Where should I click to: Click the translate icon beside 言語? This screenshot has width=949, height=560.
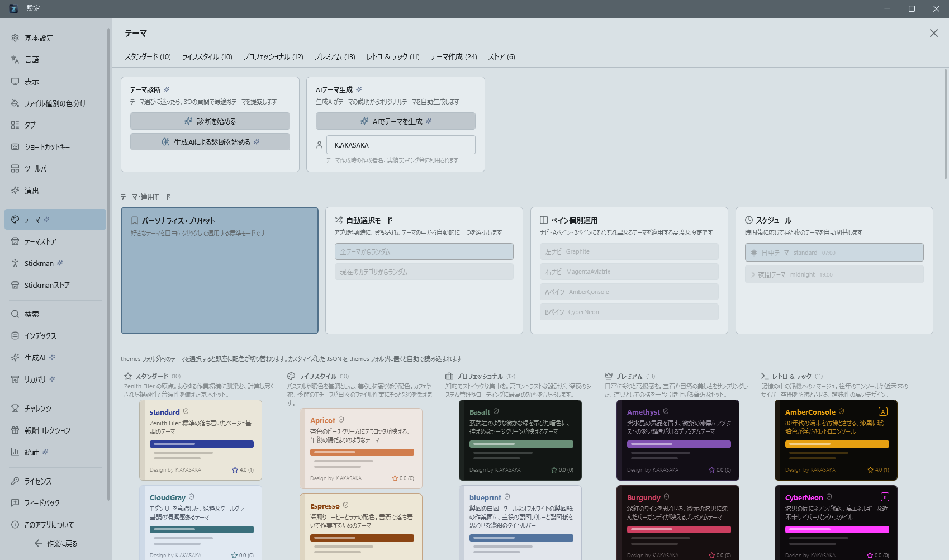coord(15,60)
